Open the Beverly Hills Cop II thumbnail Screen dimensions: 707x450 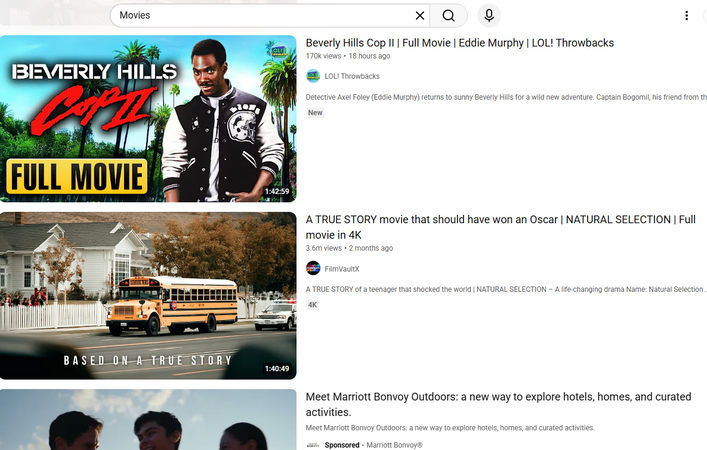point(148,119)
